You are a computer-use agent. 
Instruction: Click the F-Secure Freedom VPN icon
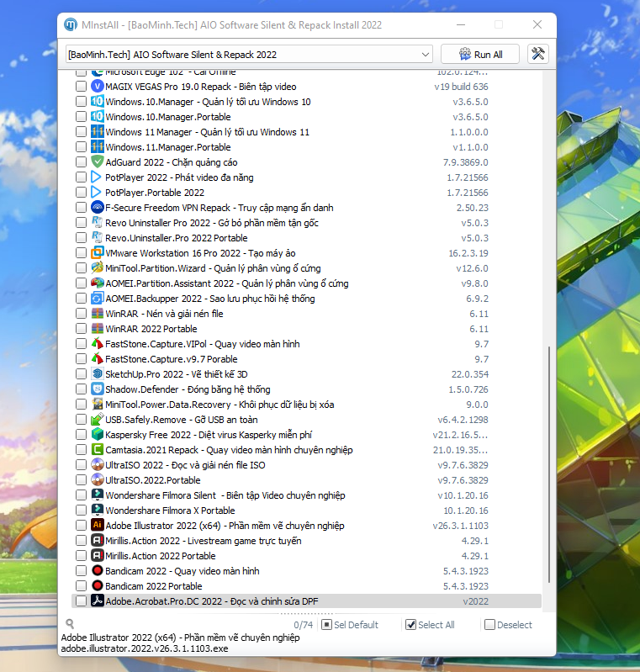(98, 208)
